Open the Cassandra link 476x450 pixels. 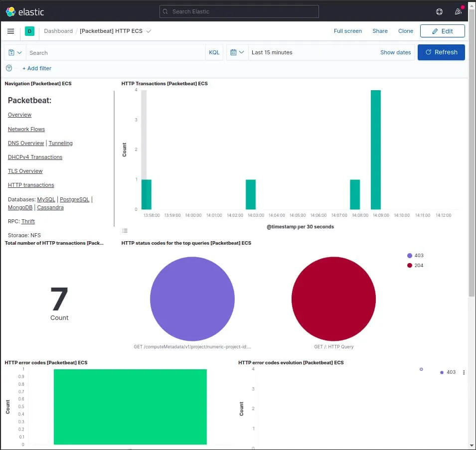(50, 207)
